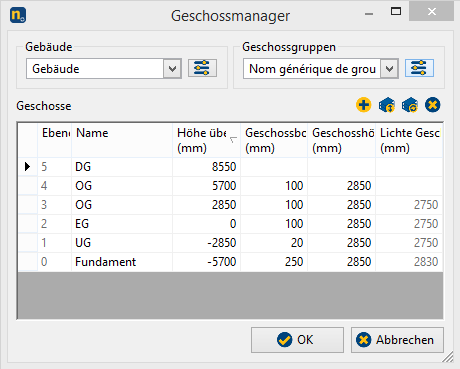The image size is (460, 369).
Task: Click the building icon with vertical arrow
Action: 387,105
